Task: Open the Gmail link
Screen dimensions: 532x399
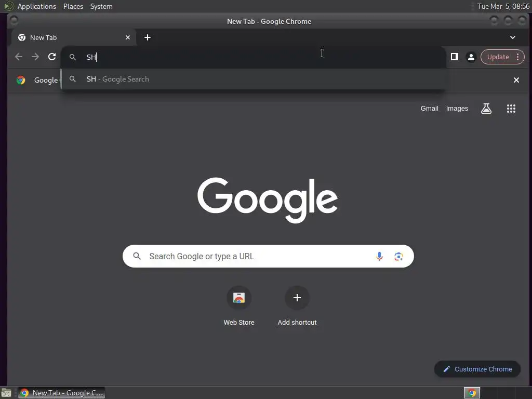Action: click(429, 109)
